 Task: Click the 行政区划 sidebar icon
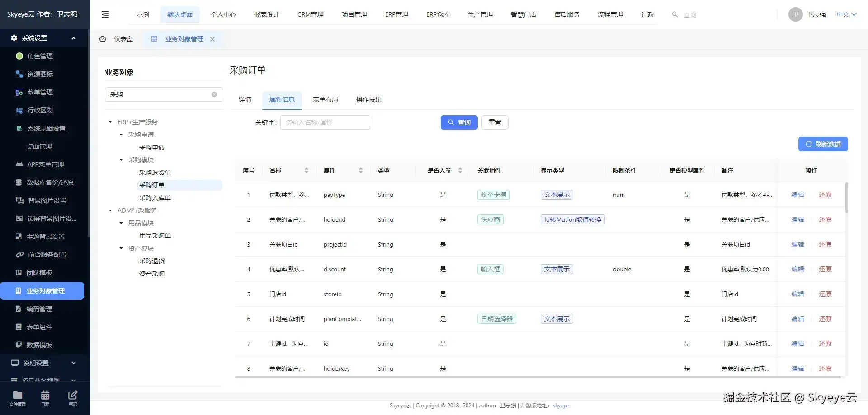[x=19, y=110]
